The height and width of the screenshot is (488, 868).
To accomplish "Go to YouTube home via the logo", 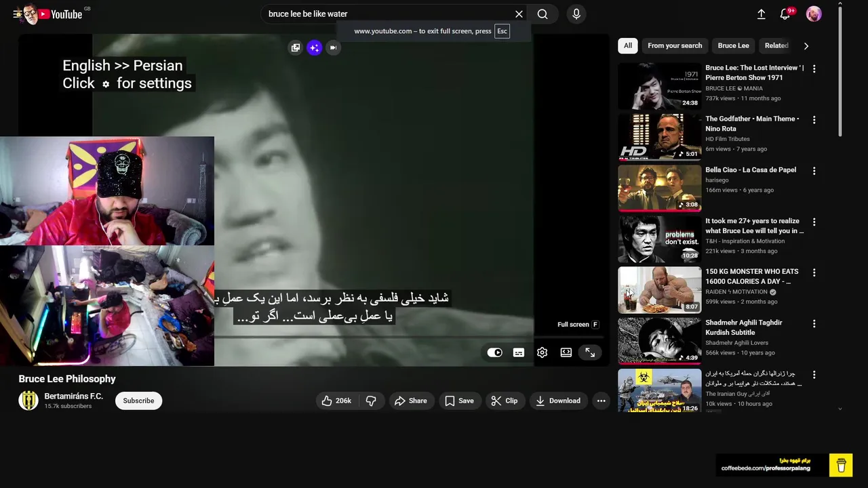I will tap(60, 14).
